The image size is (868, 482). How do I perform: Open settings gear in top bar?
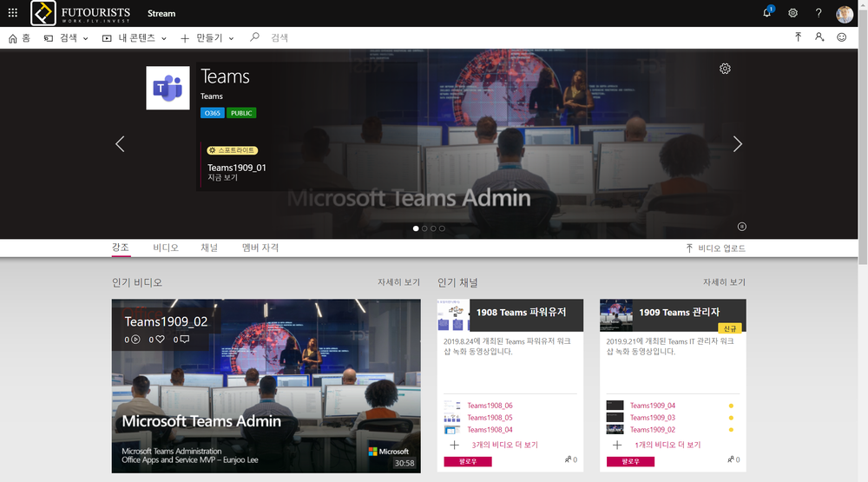tap(792, 13)
